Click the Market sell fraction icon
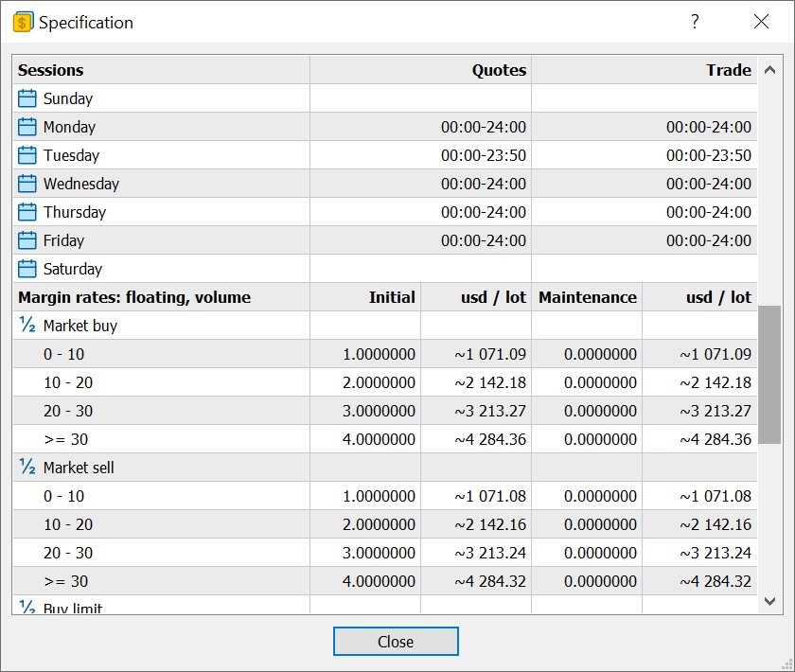Image resolution: width=795 pixels, height=672 pixels. (27, 468)
